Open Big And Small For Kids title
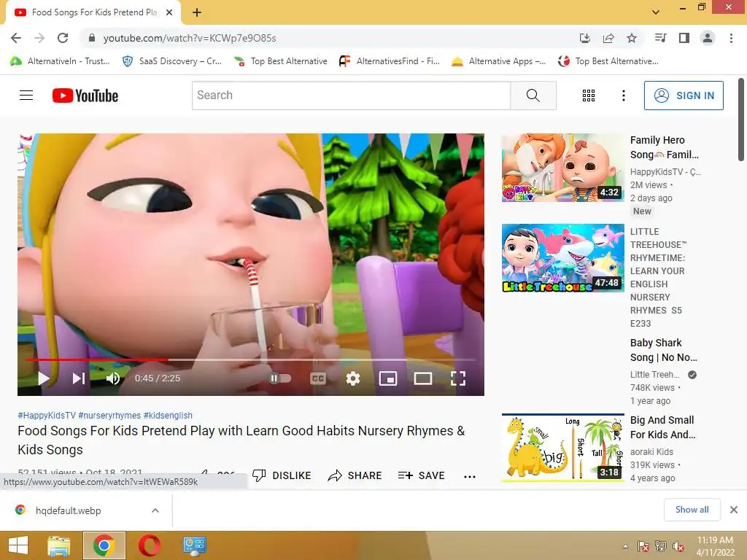The height and width of the screenshot is (560, 747). point(662,427)
